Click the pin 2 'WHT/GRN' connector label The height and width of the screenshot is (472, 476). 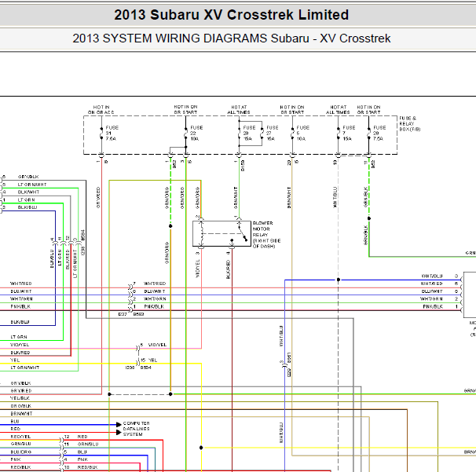(155, 298)
